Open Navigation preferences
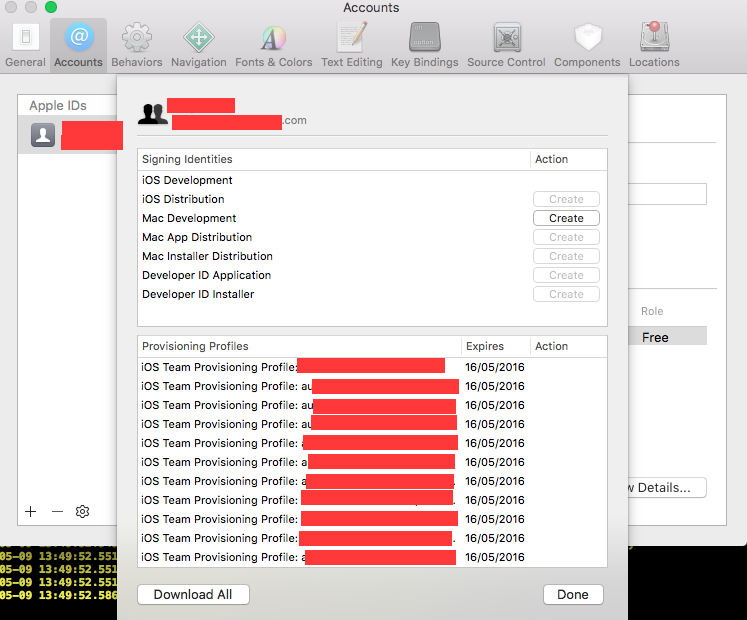The height and width of the screenshot is (620, 747). [x=199, y=46]
